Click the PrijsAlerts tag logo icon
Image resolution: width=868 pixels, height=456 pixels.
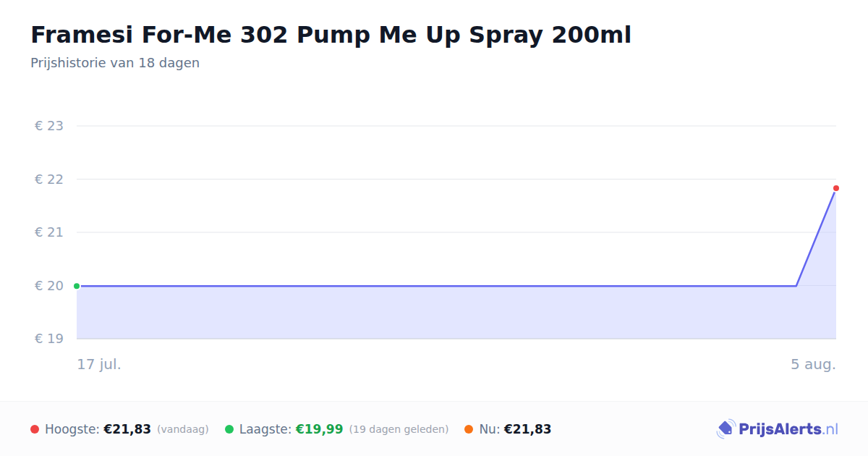726,429
